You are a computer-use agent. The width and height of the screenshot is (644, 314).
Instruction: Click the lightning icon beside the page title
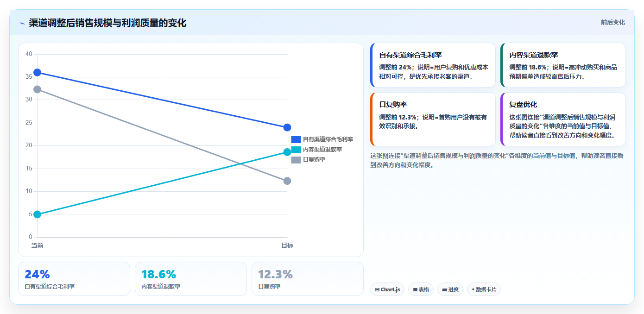point(22,23)
